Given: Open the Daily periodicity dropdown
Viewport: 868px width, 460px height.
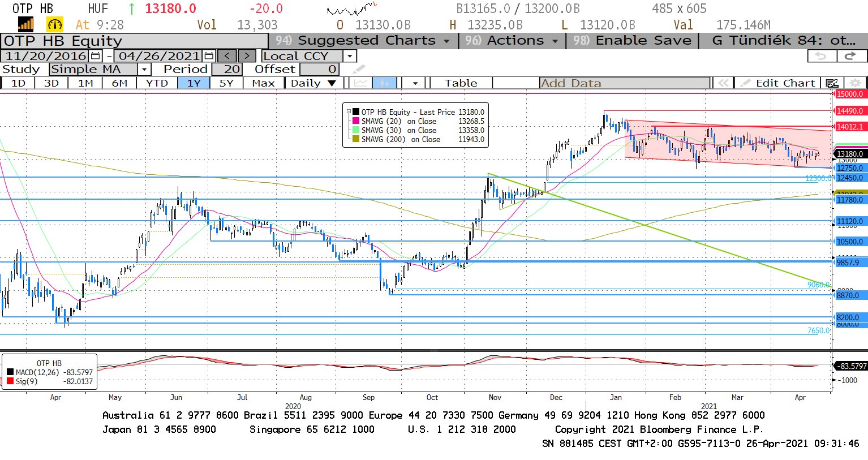Looking at the screenshot, I should [312, 83].
